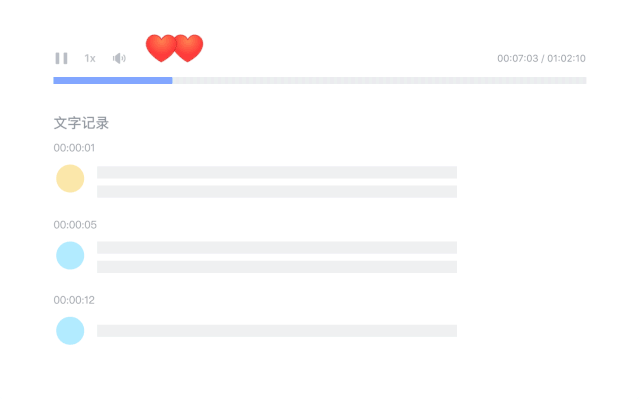Select the 文字记录 heading
This screenshot has height=399, width=639.
click(81, 123)
